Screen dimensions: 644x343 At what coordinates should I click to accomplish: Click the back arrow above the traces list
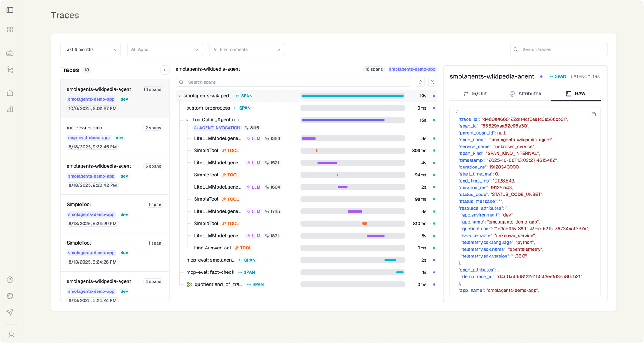tap(165, 70)
